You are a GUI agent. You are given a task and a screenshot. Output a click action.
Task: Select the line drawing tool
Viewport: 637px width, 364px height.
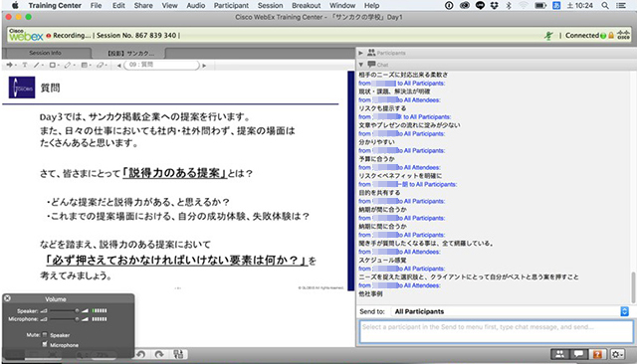tap(37, 65)
